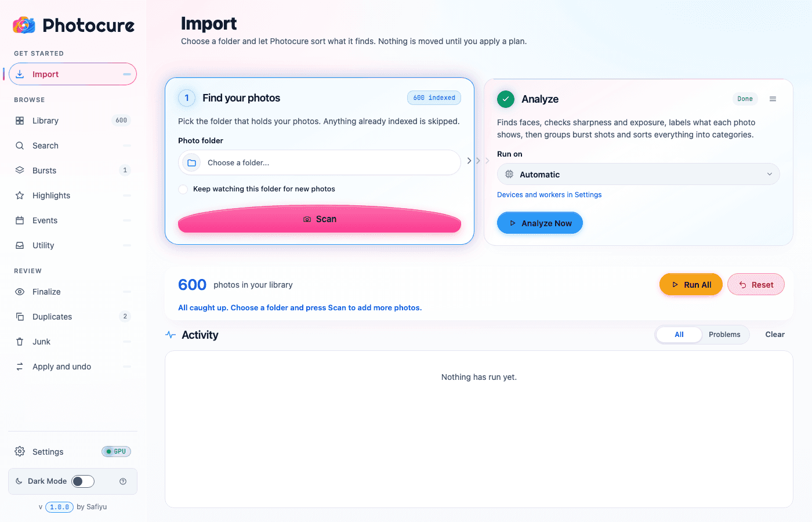
Task: Expand the Run on Automatic dropdown
Action: click(638, 174)
